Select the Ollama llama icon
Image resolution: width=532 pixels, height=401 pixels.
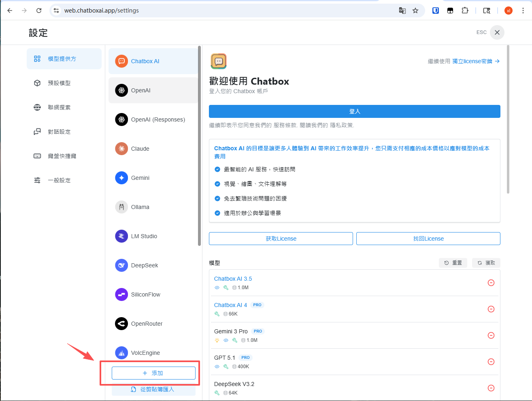[121, 207]
